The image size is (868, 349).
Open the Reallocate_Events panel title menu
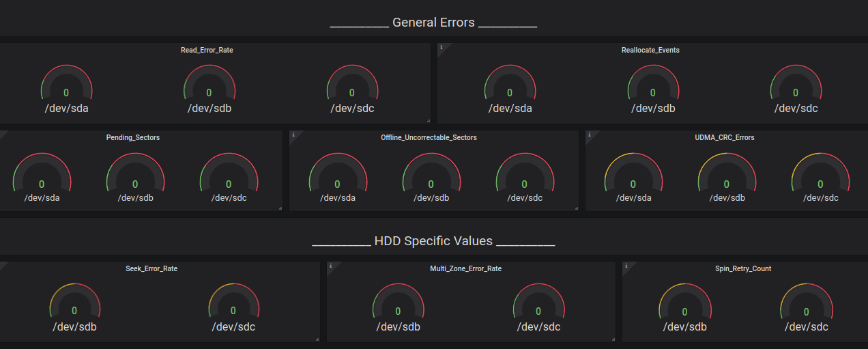coord(650,50)
